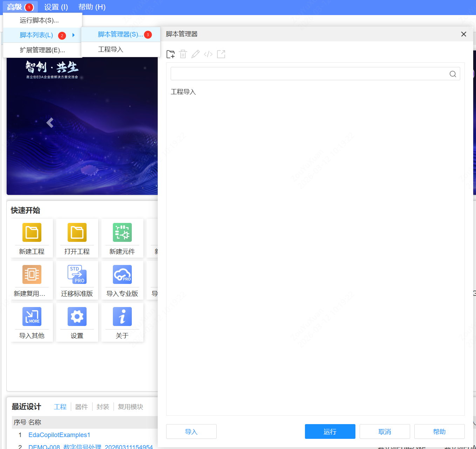Open the 导入其他 MORE import icon

click(x=32, y=317)
